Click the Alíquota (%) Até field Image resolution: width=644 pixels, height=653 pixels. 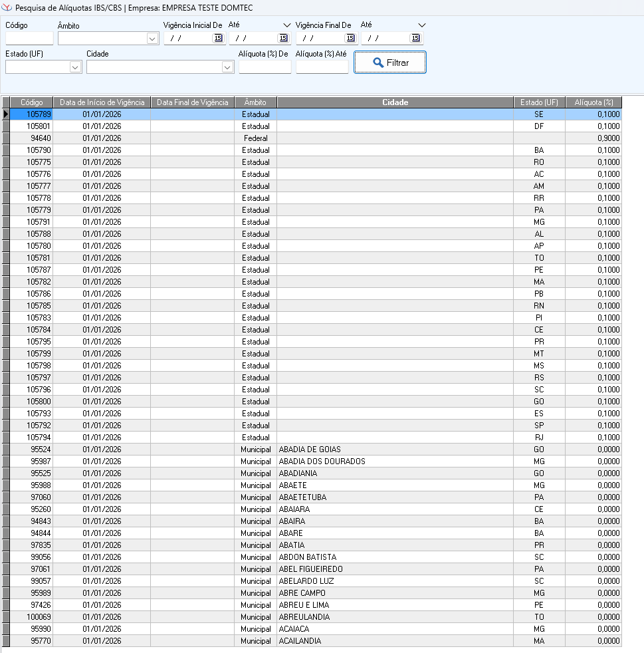(x=322, y=67)
